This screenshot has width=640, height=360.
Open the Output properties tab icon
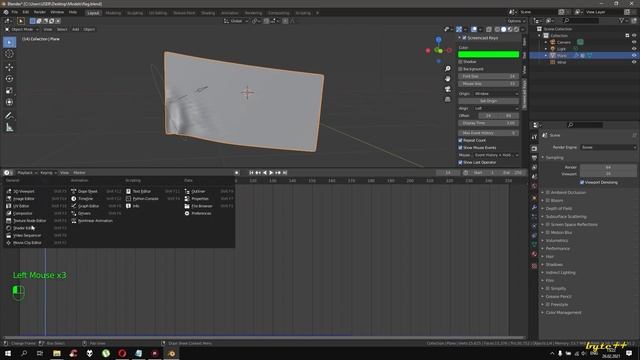(x=534, y=158)
